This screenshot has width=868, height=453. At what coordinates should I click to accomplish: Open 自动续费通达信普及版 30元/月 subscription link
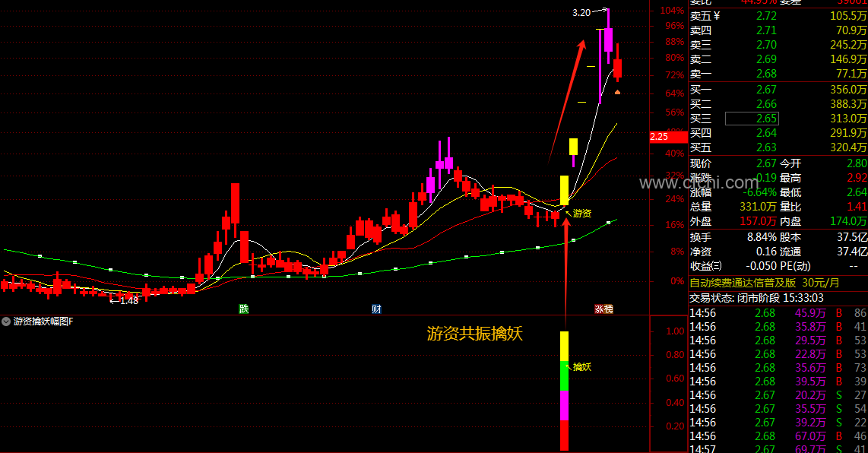[765, 283]
